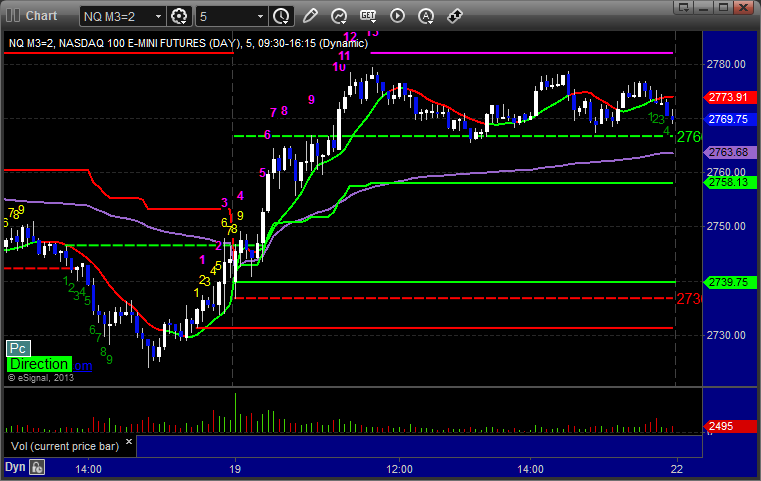Click the Pc button on the chart
Image resolution: width=761 pixels, height=481 pixels.
click(18, 348)
